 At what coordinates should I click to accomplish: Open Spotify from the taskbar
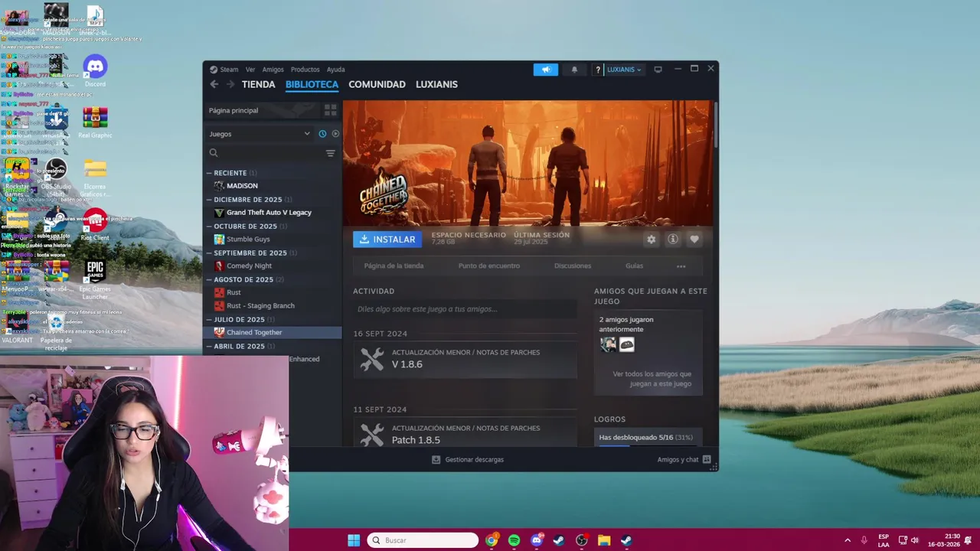pos(514,540)
